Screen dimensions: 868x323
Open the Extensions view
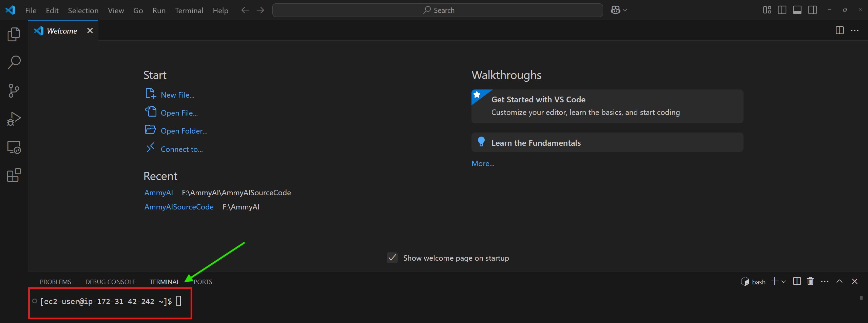pyautogui.click(x=14, y=175)
